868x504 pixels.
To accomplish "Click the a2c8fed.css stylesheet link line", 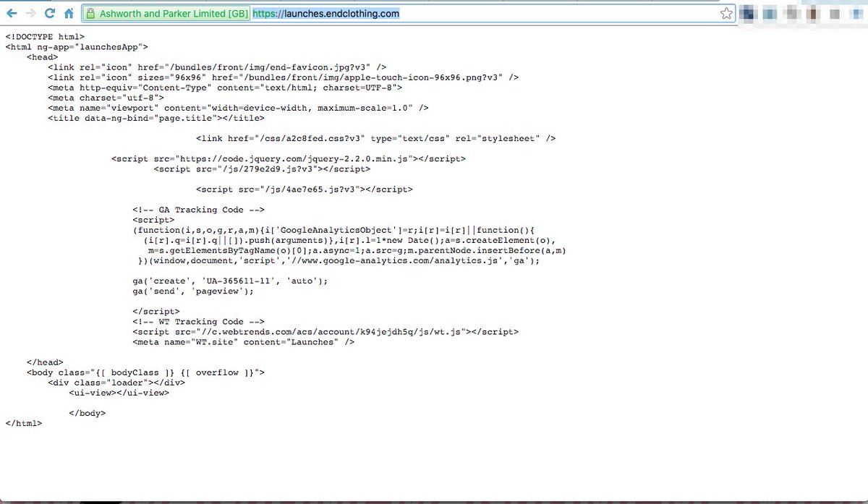I will [376, 138].
